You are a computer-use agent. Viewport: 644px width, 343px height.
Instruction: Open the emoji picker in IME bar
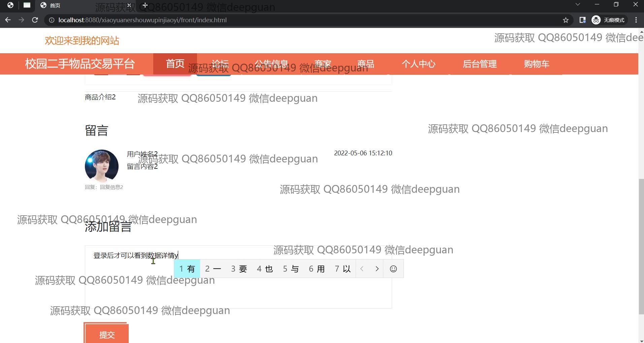[x=393, y=269]
